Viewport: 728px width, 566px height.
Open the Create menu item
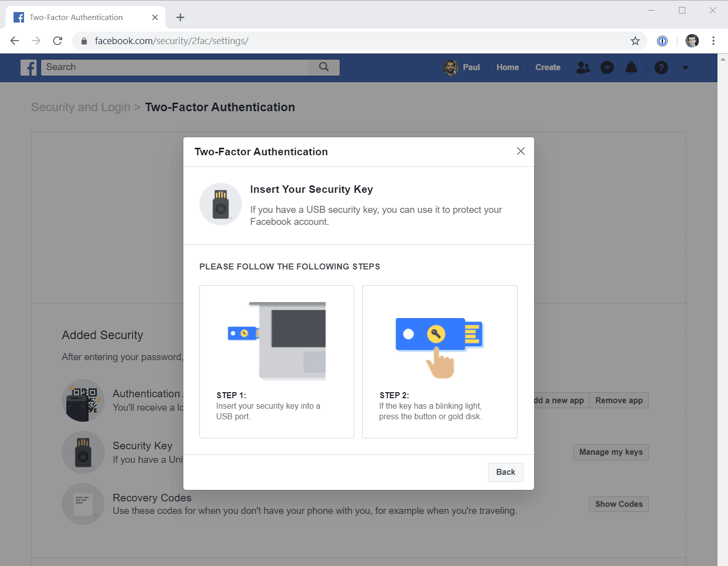[x=548, y=68]
